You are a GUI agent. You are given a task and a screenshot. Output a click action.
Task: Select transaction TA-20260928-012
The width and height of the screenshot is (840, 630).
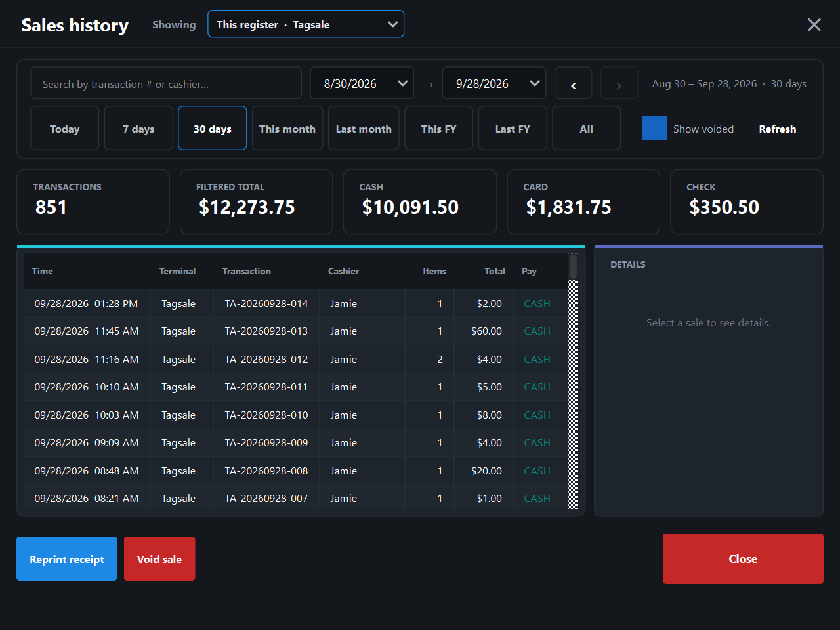pos(295,359)
